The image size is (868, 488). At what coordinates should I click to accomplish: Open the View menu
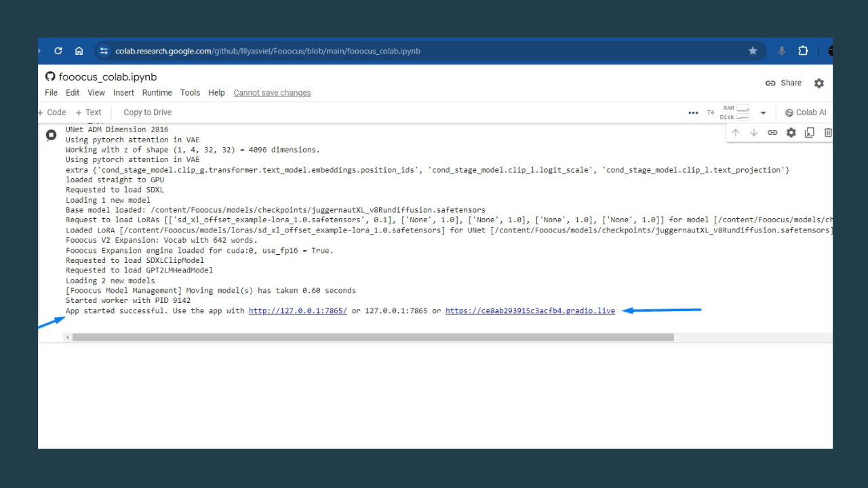(x=96, y=93)
